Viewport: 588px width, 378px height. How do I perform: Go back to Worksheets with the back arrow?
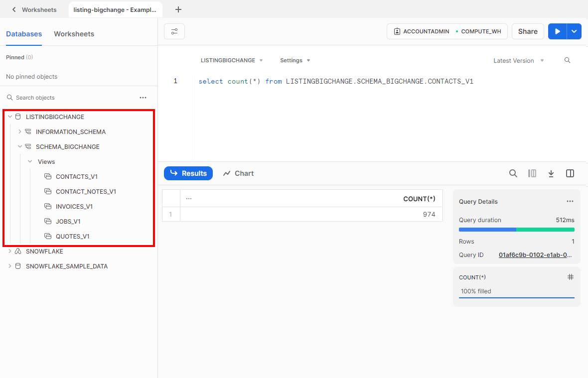[x=14, y=10]
